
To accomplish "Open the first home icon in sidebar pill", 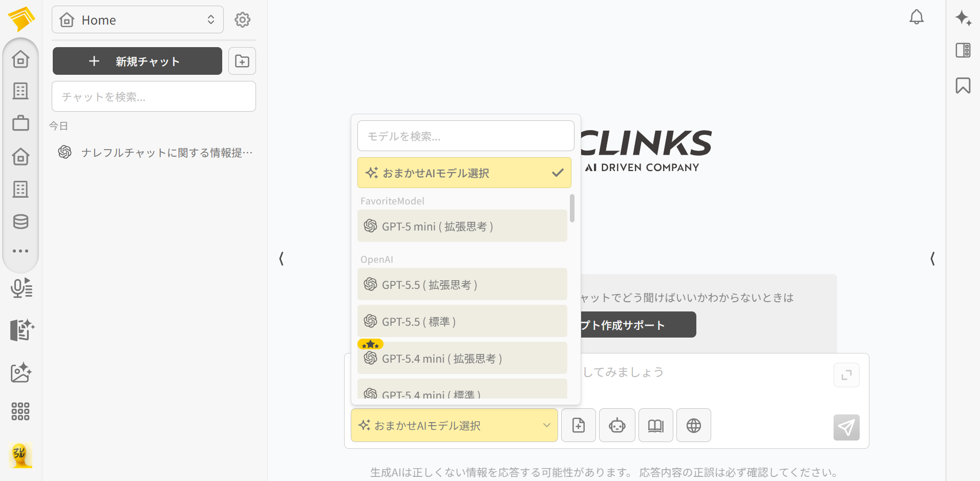I will pyautogui.click(x=20, y=59).
